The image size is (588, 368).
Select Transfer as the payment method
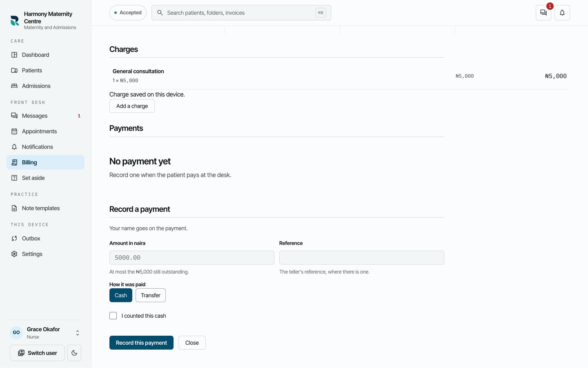pos(151,295)
